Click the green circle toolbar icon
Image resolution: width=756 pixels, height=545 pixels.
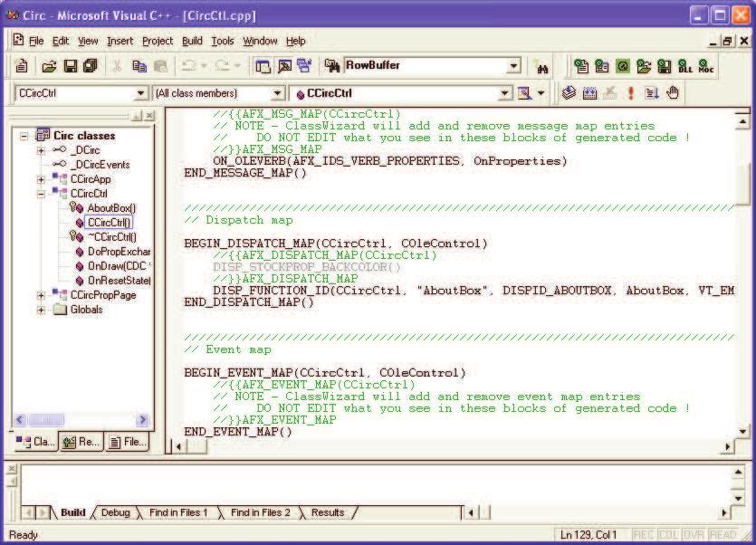click(x=623, y=66)
